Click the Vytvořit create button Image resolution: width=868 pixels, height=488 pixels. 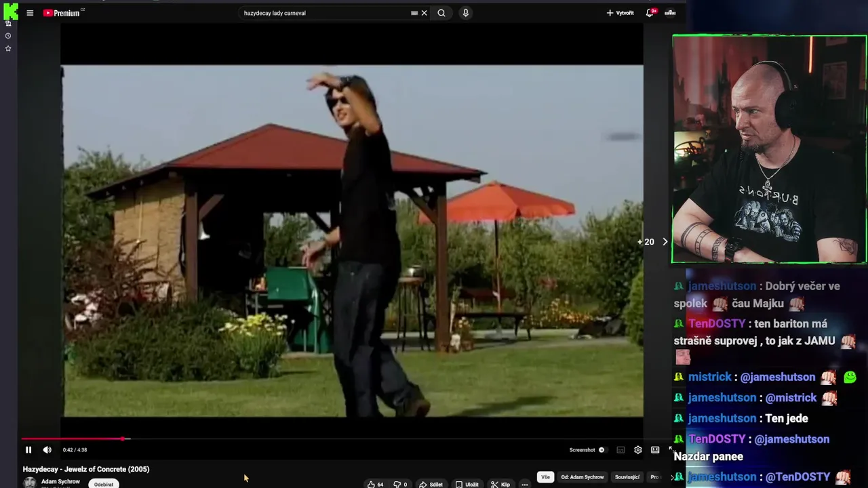tap(620, 13)
